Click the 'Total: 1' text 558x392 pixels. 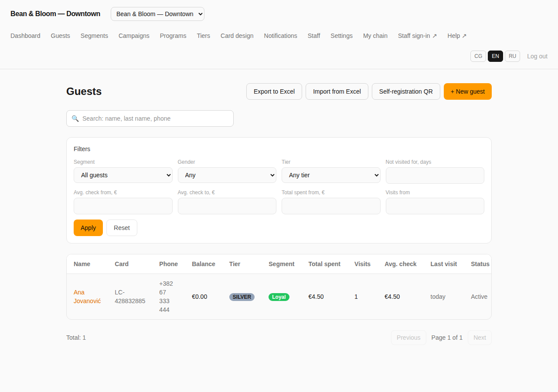pyautogui.click(x=76, y=338)
